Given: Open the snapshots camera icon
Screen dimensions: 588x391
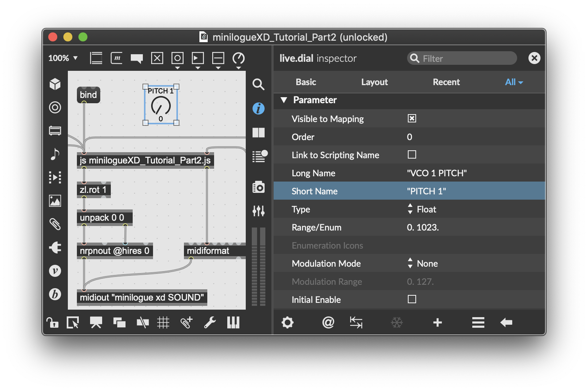Looking at the screenshot, I should (259, 187).
